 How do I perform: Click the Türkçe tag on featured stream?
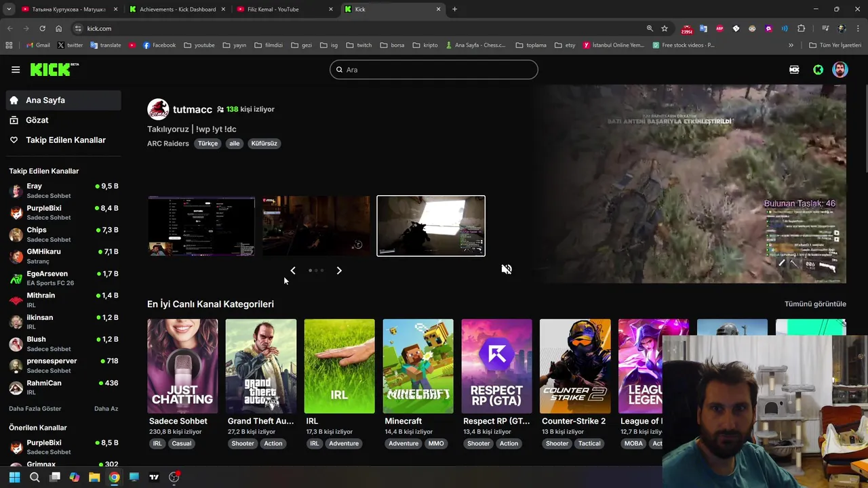[208, 144]
